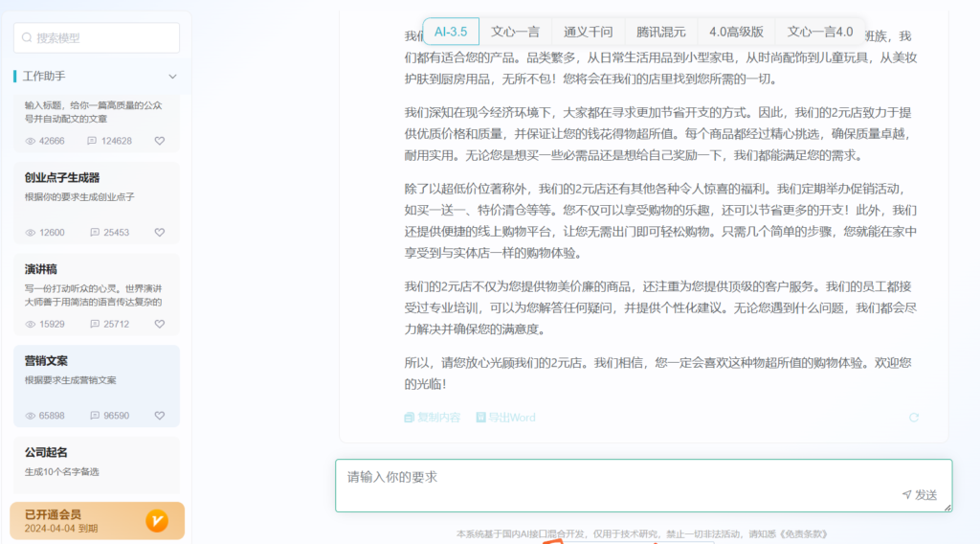Screen dimensions: 980x544
Task: Switch to the AI-3.5 model tab
Action: pyautogui.click(x=451, y=32)
